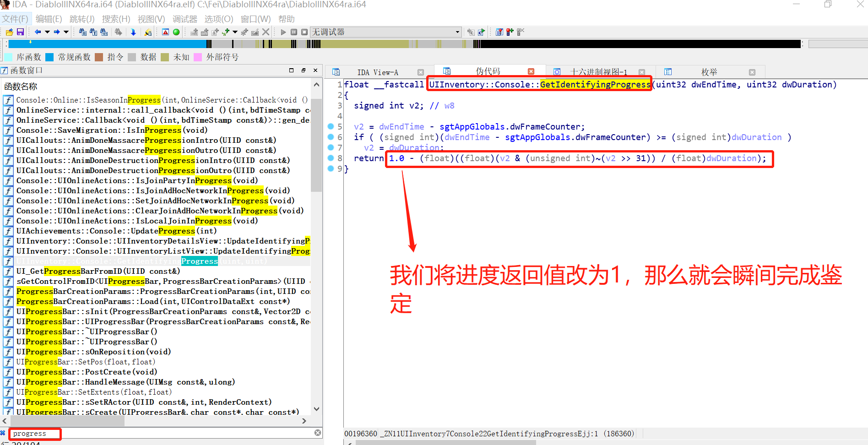
Task: Click the green circle status icon
Action: (x=176, y=32)
